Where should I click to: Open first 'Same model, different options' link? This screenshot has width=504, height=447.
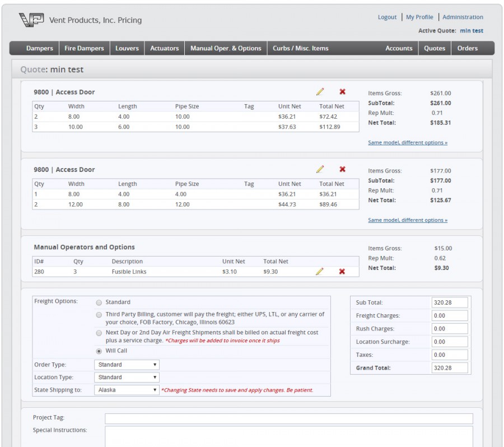coord(407,143)
